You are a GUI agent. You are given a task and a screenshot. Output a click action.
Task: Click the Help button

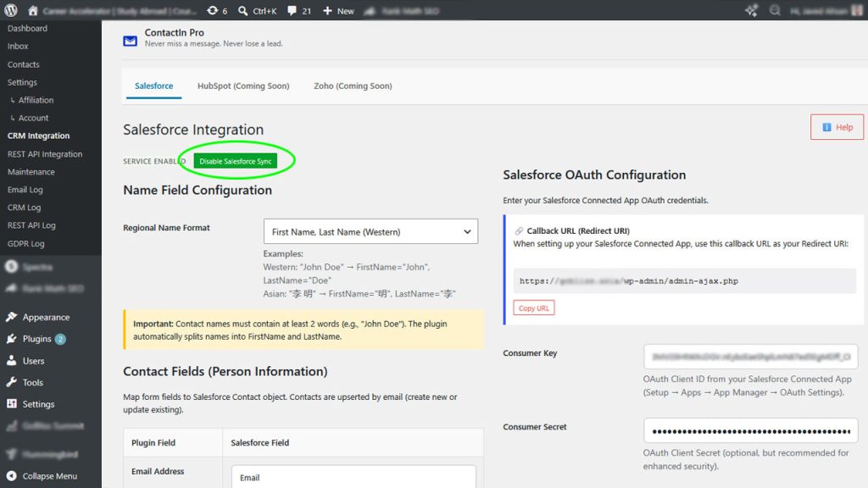click(x=837, y=127)
